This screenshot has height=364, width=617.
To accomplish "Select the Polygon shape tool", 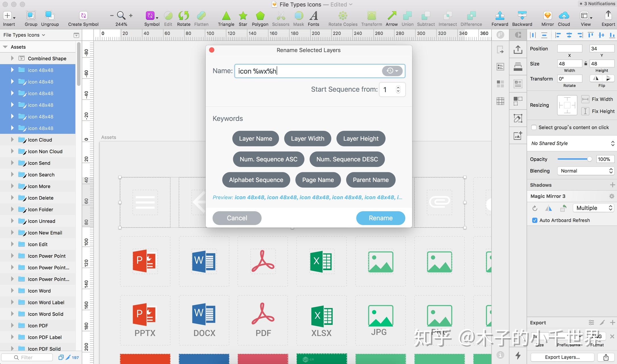I will [260, 16].
